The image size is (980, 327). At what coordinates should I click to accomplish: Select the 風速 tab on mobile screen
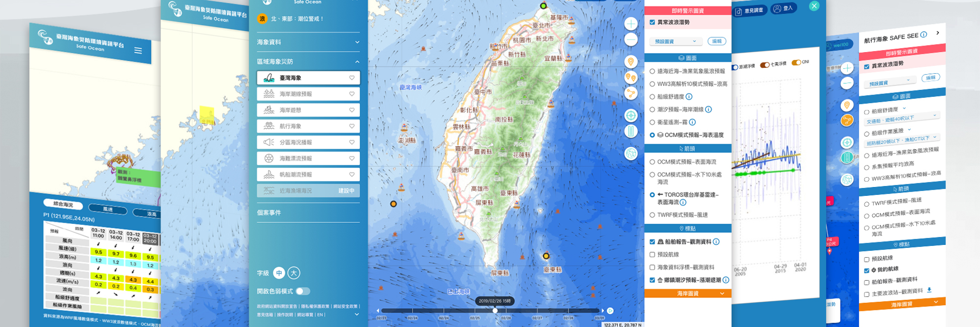coord(108,209)
